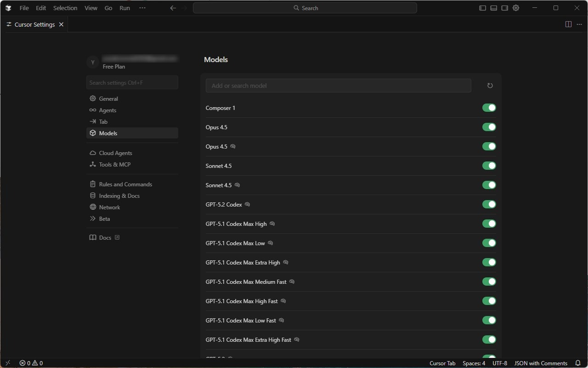Disable the Composer 1 model toggle
Image resolution: width=588 pixels, height=368 pixels.
489,108
